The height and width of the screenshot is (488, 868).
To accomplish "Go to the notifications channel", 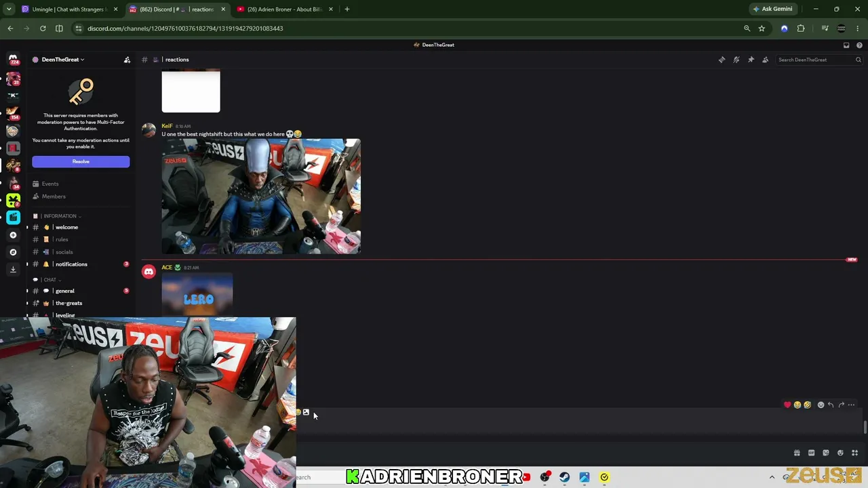I will (x=80, y=264).
